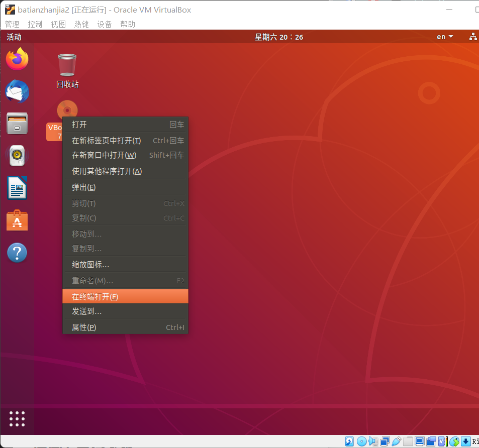Click recording indicator in VirtualBox status bar

pyautogui.click(x=431, y=441)
